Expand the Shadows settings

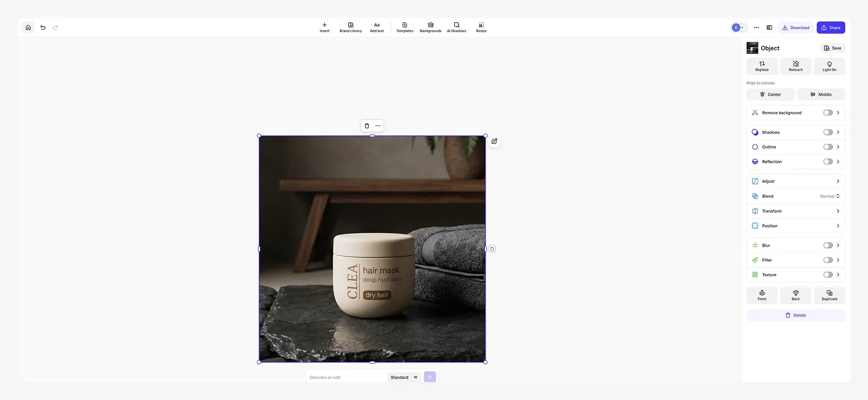pos(838,132)
